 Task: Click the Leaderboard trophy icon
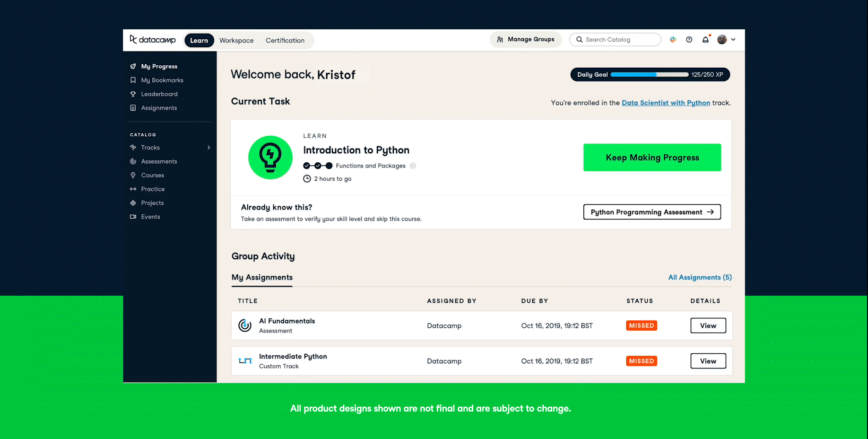click(x=133, y=94)
